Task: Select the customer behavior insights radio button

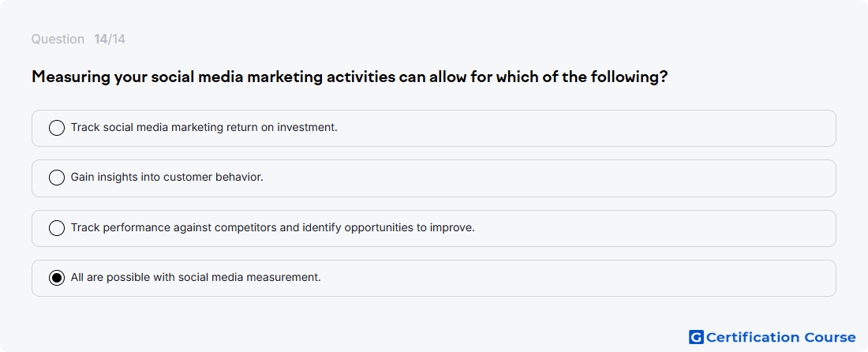Action: [x=57, y=178]
